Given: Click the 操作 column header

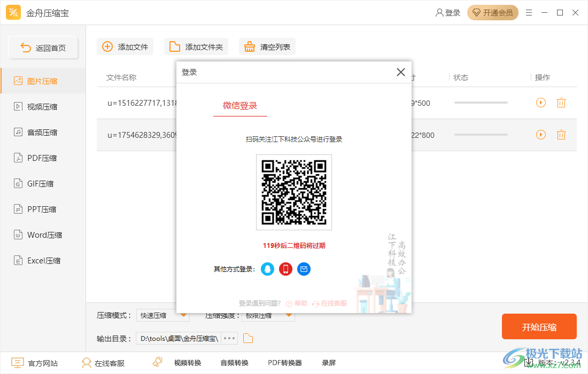Looking at the screenshot, I should coord(542,77).
